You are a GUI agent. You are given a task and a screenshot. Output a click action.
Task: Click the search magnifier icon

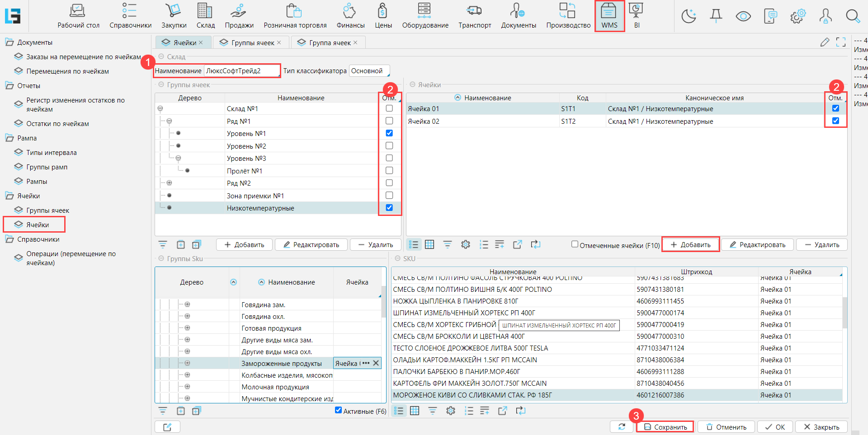[853, 16]
